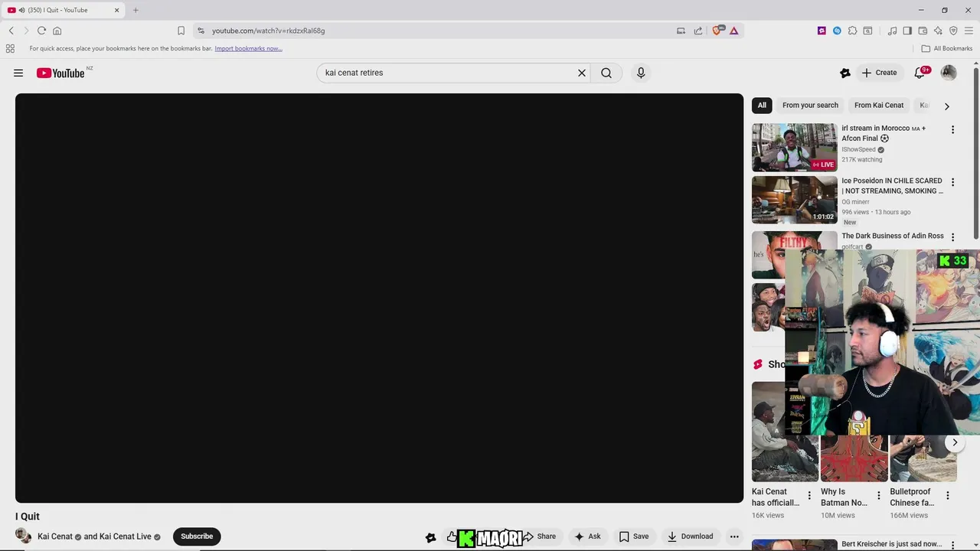Switch to the I Quit - YouTube tab

tap(63, 10)
